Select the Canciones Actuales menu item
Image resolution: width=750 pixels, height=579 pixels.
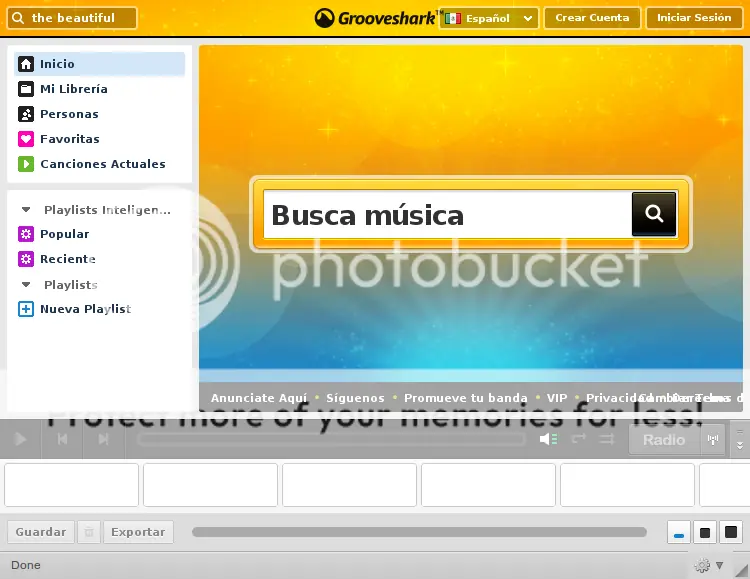click(x=99, y=164)
